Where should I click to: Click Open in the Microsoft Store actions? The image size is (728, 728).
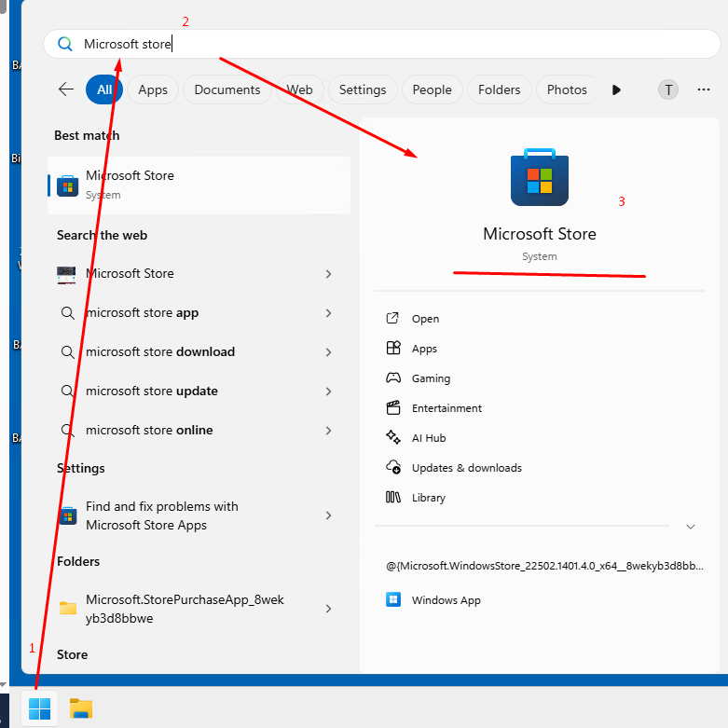(425, 319)
